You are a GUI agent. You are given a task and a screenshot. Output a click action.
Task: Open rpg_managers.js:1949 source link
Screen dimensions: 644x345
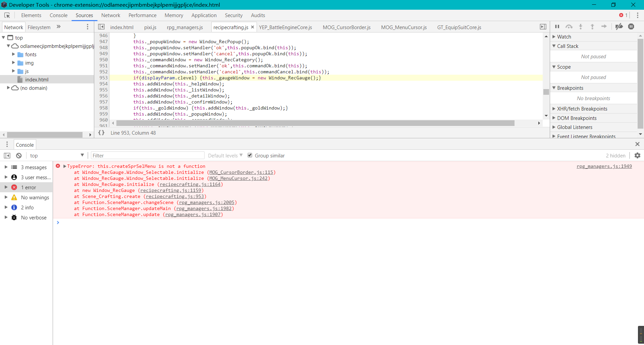[x=604, y=166]
